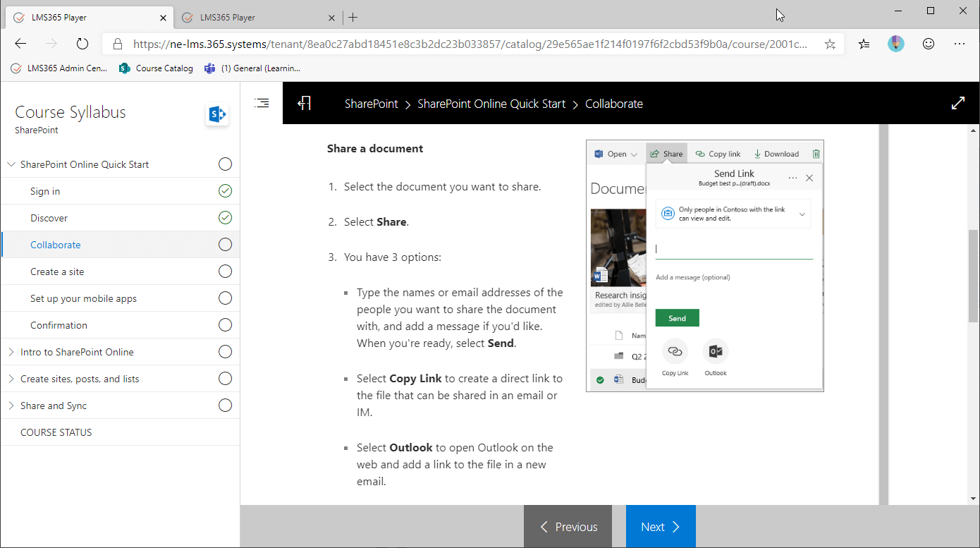Click completion circle for Collaborate
This screenshot has width=980, height=548.
pos(225,245)
